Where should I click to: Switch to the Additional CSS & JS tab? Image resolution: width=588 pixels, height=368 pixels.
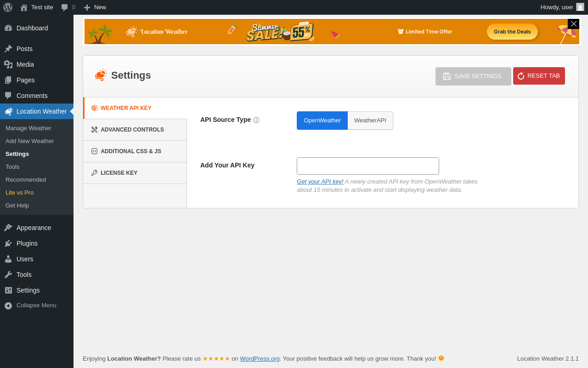click(x=135, y=151)
